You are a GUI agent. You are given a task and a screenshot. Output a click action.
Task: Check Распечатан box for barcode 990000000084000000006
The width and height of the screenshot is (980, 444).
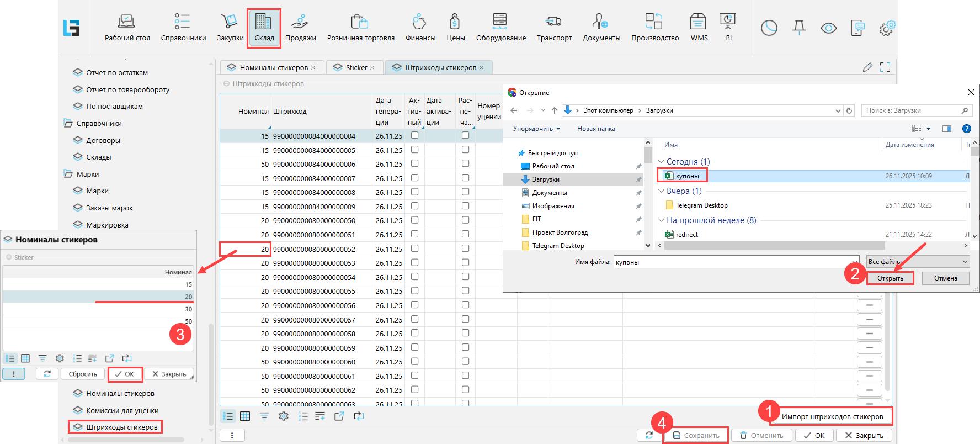465,163
